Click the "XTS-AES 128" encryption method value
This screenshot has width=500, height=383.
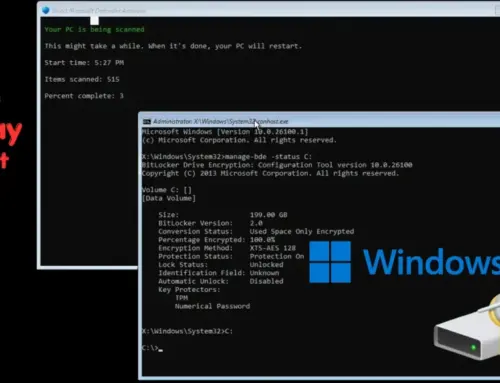click(273, 248)
